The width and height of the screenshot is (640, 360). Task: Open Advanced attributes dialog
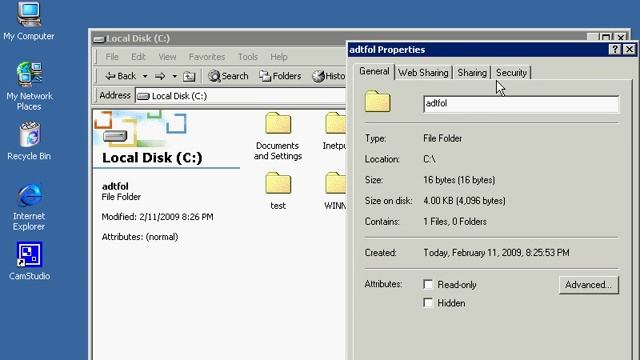(x=589, y=284)
